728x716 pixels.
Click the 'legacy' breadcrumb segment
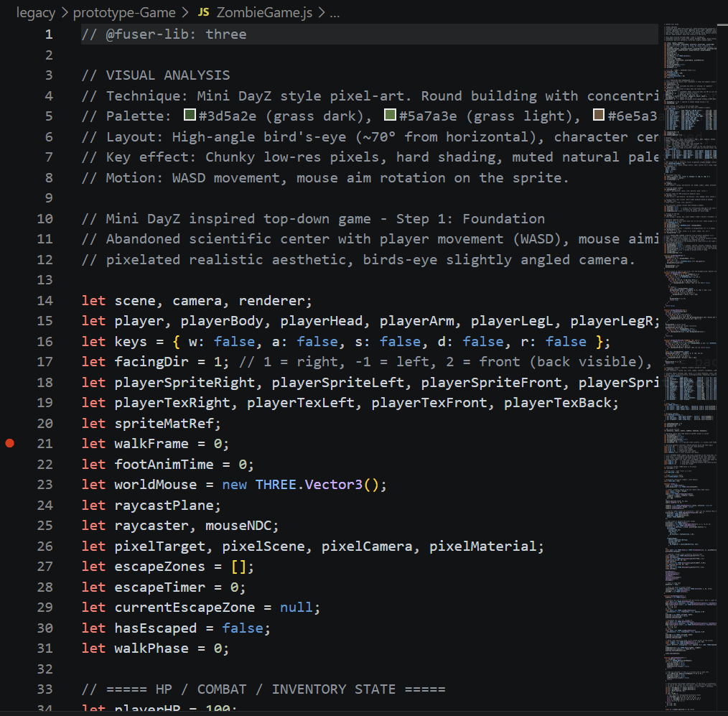pyautogui.click(x=36, y=12)
